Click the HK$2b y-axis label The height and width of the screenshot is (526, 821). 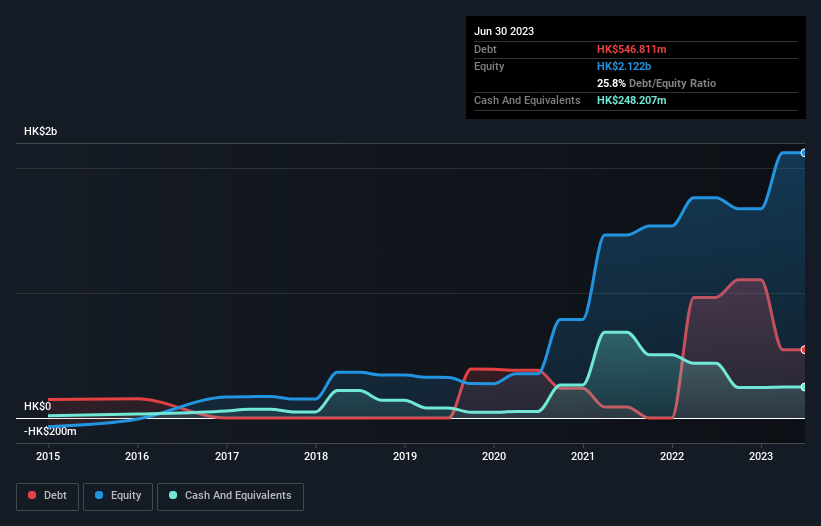[x=40, y=131]
